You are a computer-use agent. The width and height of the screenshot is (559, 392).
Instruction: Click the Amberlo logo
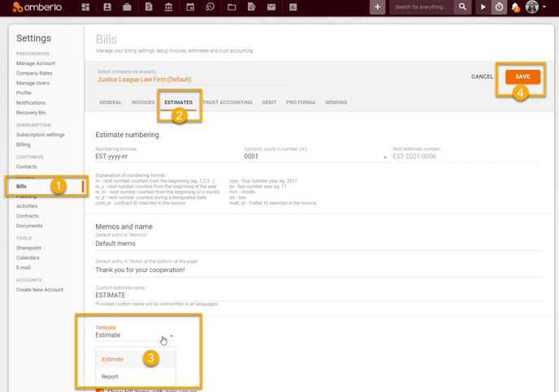(37, 6)
